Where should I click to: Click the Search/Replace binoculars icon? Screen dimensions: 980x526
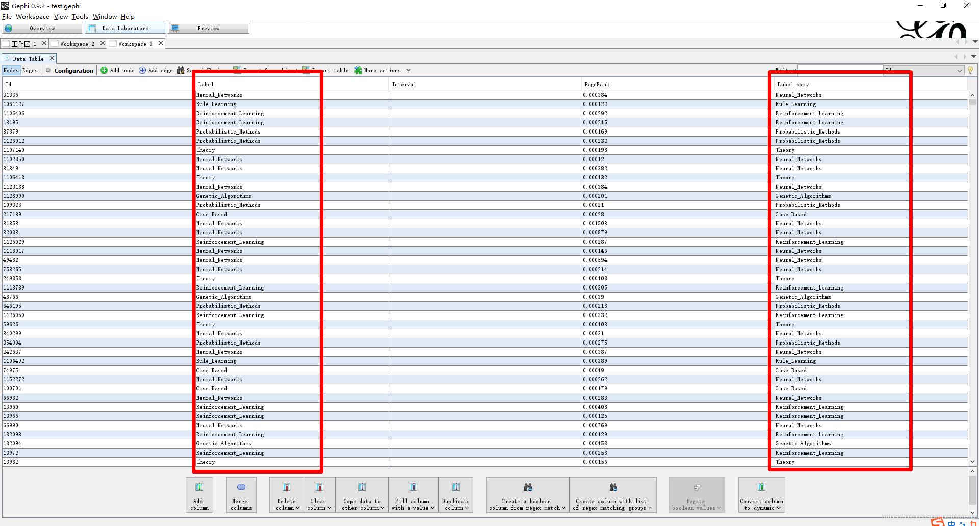181,70
